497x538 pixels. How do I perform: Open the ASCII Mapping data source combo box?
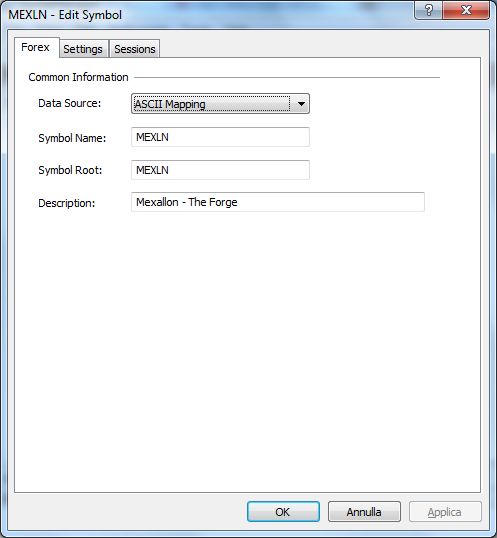coord(220,104)
